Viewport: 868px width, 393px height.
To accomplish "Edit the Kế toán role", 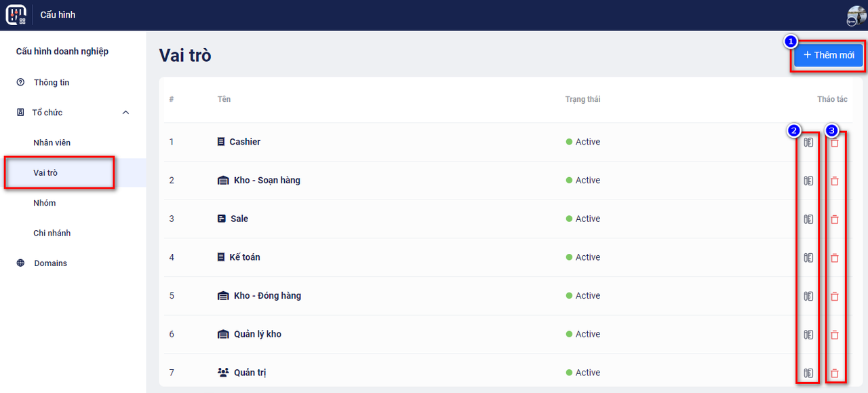I will pos(808,258).
